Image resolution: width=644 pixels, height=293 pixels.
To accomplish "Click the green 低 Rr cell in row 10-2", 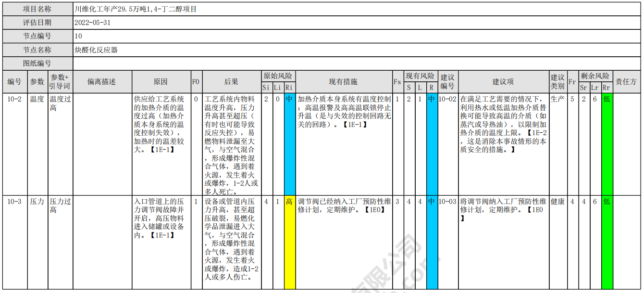I will click(x=607, y=144).
